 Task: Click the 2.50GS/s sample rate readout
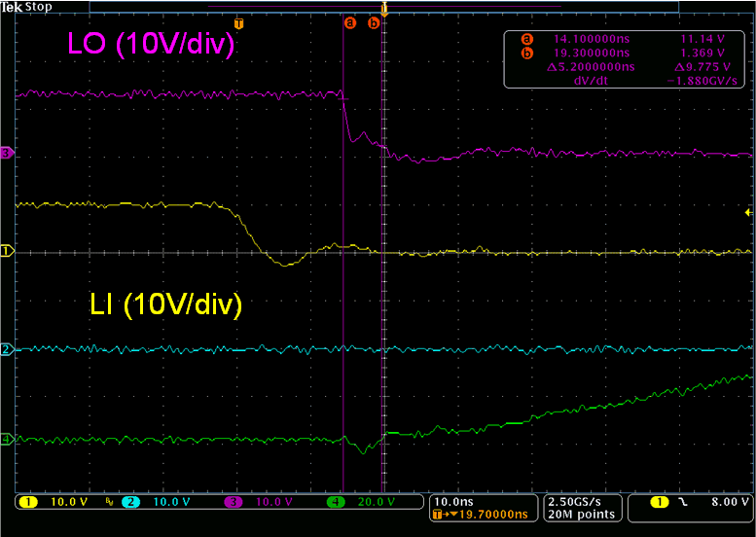581,500
